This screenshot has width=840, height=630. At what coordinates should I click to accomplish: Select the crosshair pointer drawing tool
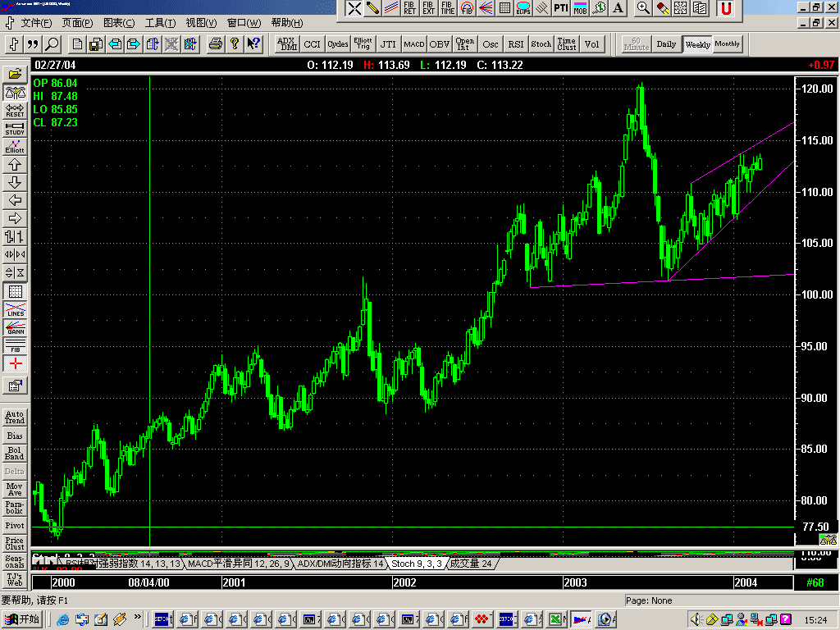pos(354,8)
